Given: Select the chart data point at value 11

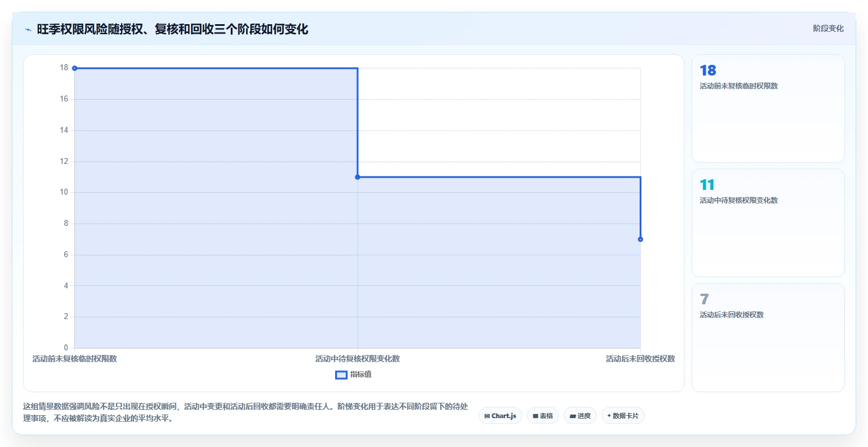Looking at the screenshot, I should (x=358, y=177).
